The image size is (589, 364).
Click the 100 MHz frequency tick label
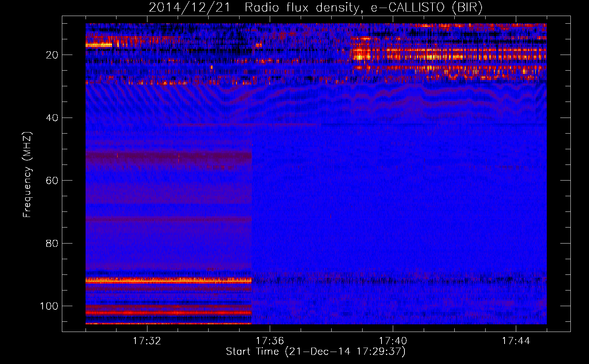pyautogui.click(x=49, y=306)
